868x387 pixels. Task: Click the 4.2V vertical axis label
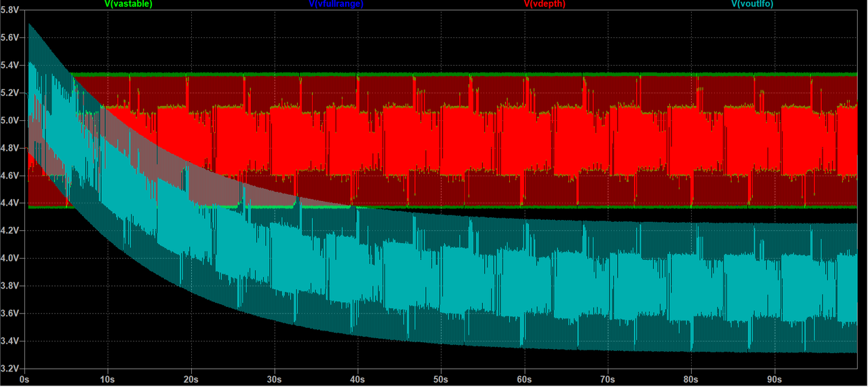pos(9,231)
